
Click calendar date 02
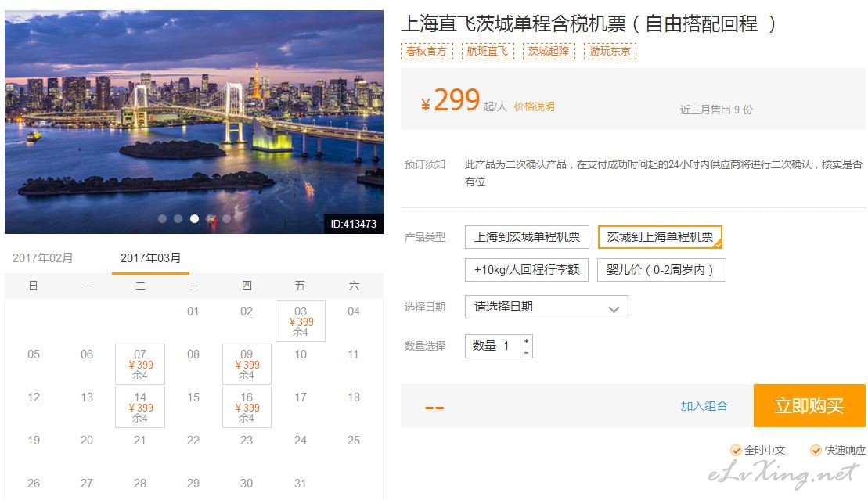247,311
